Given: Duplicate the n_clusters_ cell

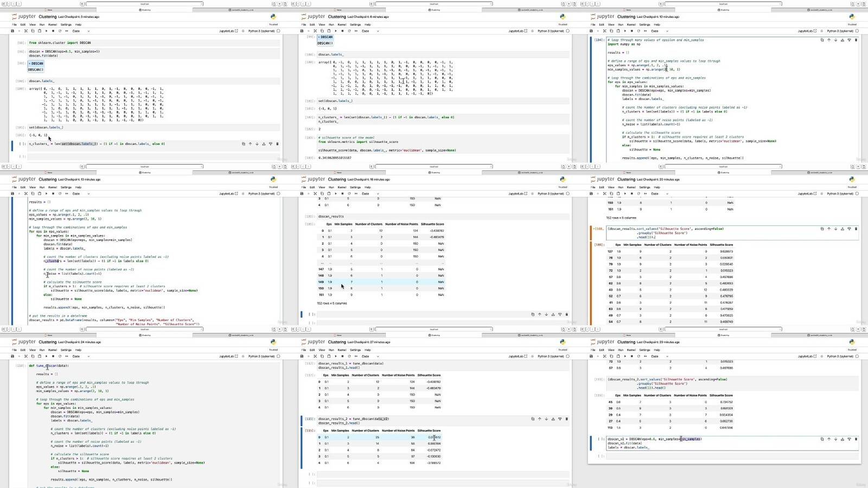Looking at the screenshot, I should pos(243,144).
